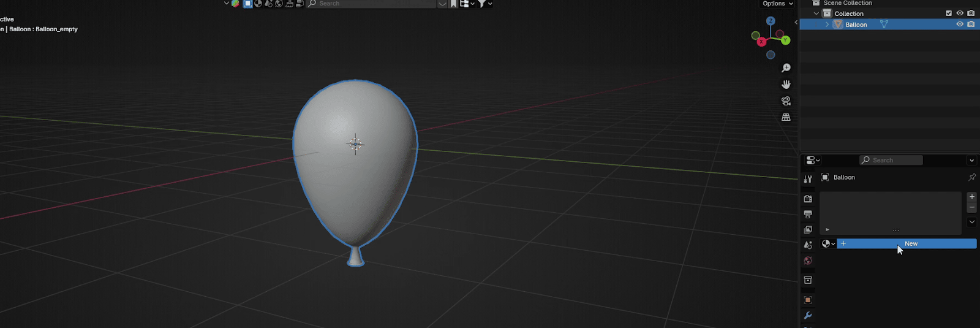Open the Options dropdown in viewport header

coord(778,4)
